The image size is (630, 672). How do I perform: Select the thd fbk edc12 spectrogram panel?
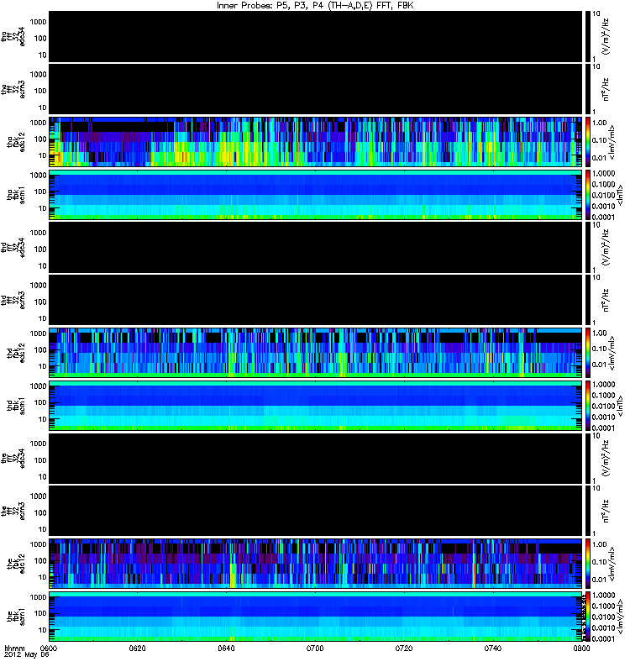(316, 353)
